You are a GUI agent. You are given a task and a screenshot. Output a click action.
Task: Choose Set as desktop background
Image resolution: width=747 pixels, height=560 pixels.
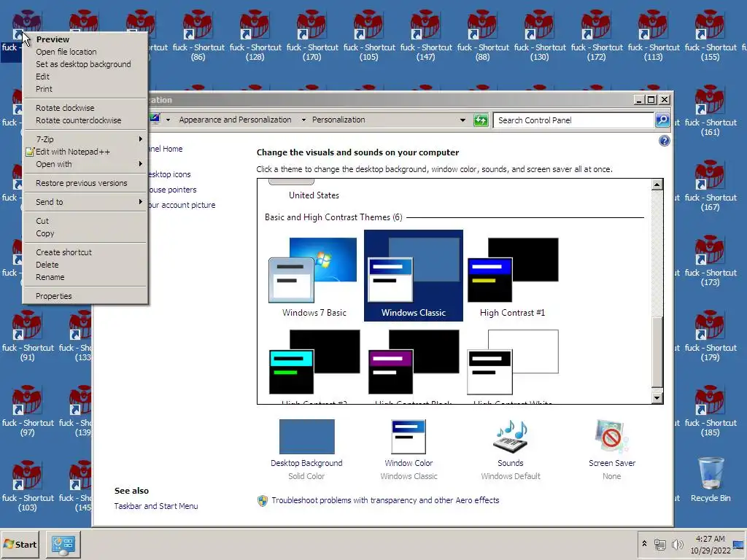pyautogui.click(x=85, y=64)
